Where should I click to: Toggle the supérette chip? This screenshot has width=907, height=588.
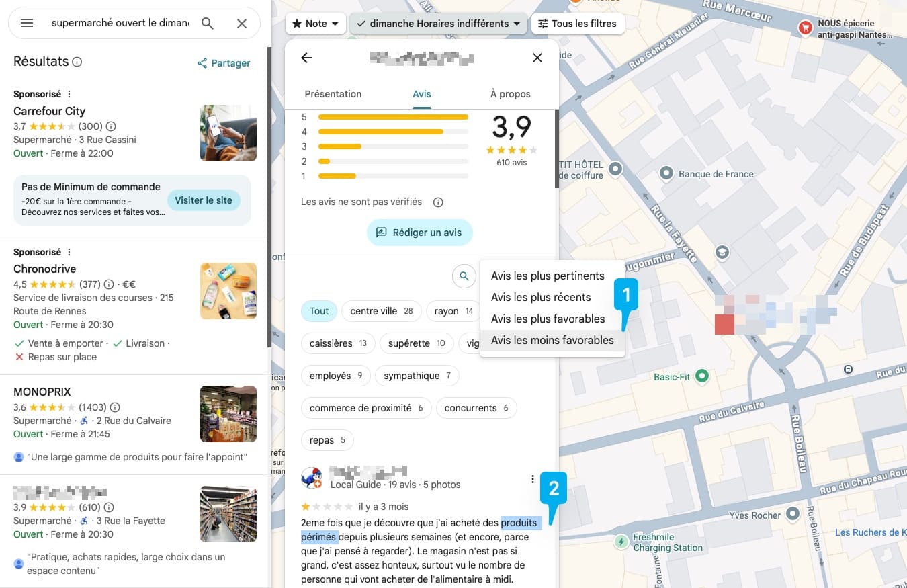point(417,343)
